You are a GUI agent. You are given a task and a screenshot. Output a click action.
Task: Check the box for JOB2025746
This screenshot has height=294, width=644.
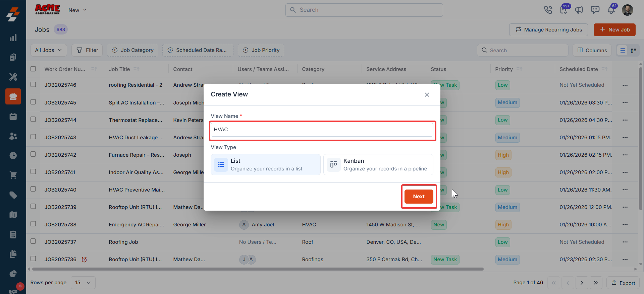33,85
